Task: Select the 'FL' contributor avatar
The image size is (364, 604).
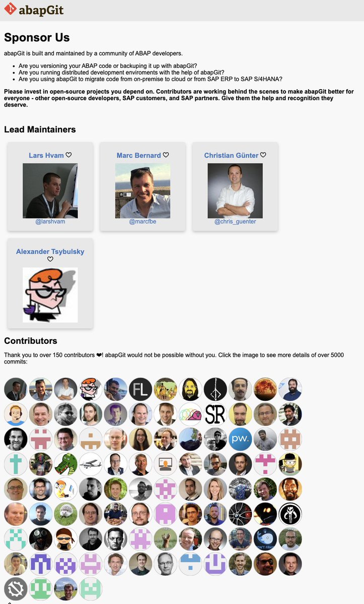Action: 140,389
